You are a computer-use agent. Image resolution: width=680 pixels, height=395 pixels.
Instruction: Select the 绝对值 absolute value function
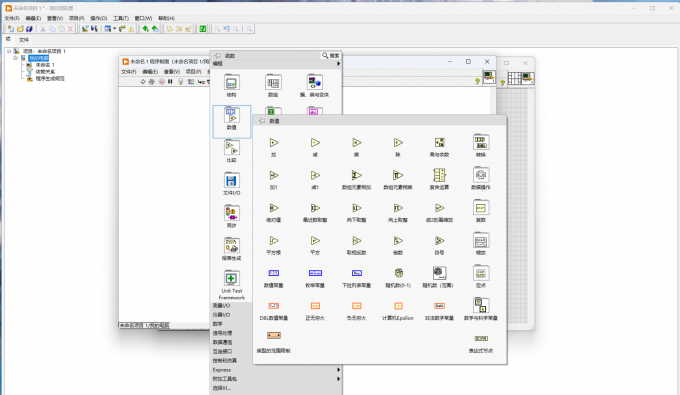pos(274,208)
